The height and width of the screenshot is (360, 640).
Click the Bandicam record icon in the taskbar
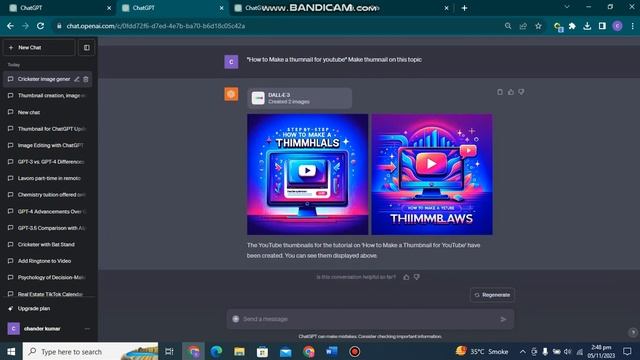pos(355,351)
